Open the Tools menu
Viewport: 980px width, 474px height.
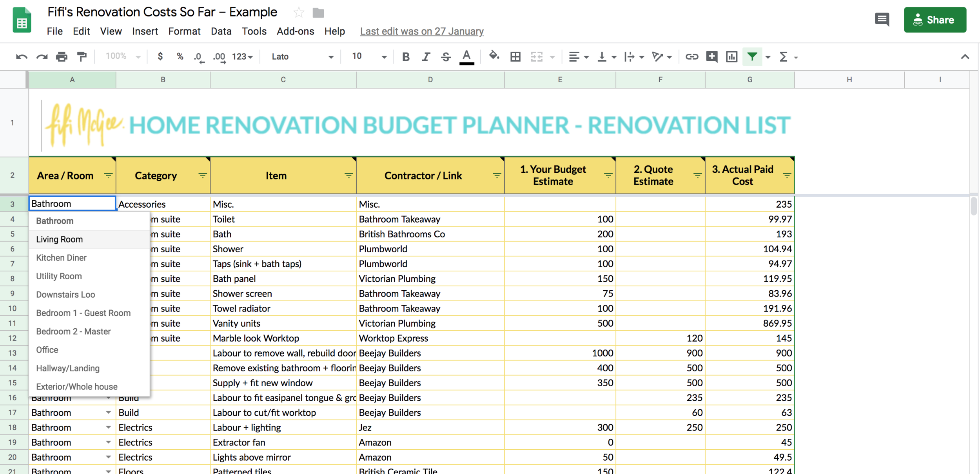(x=254, y=31)
